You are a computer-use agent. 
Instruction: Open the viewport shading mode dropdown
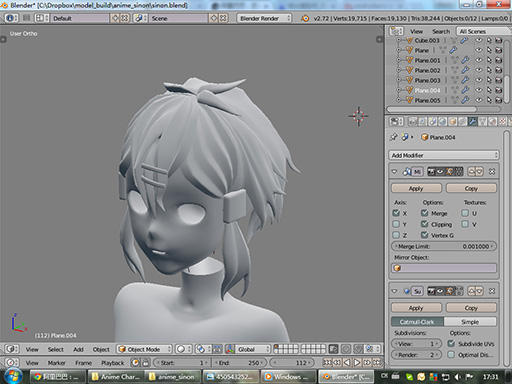tap(183, 349)
